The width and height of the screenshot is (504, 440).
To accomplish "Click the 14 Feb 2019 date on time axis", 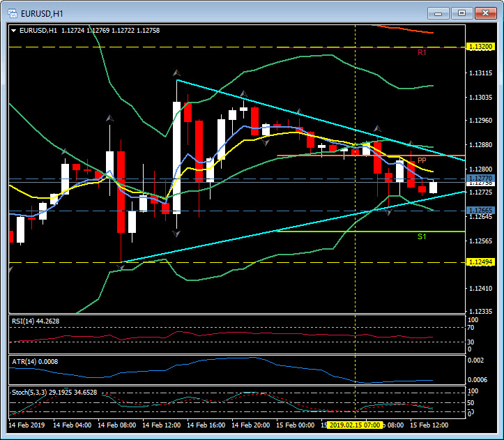I will (28, 424).
